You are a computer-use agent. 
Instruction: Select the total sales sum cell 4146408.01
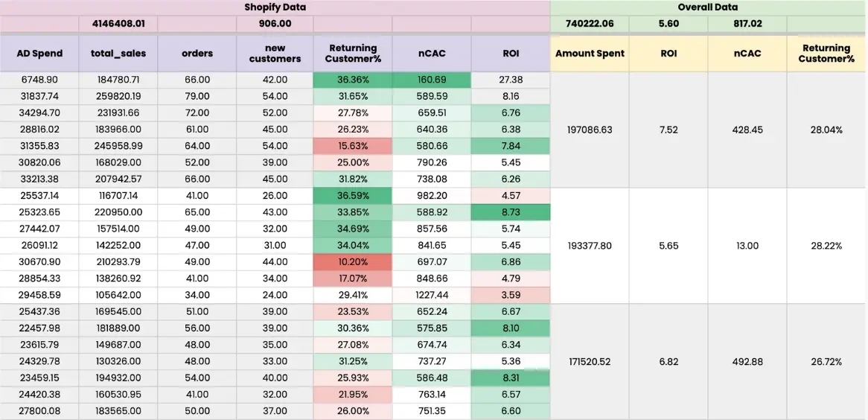point(118,24)
